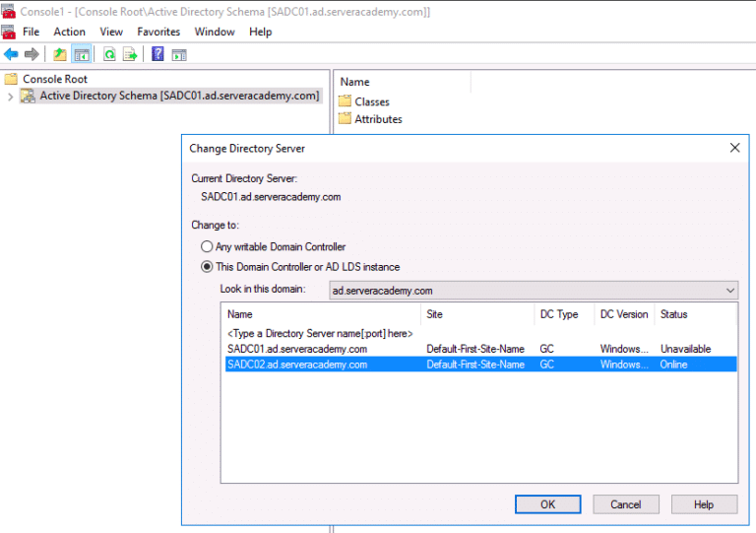The height and width of the screenshot is (533, 756).
Task: Toggle Show/Hide Action Pane icon
Action: pyautogui.click(x=178, y=54)
